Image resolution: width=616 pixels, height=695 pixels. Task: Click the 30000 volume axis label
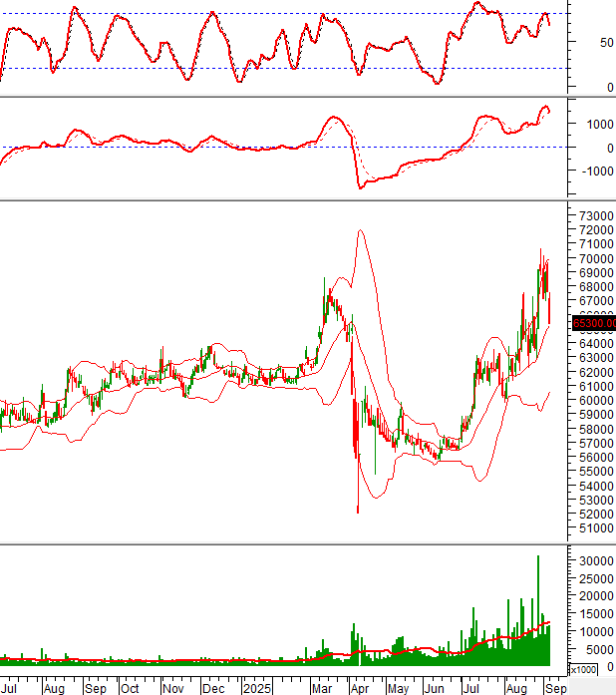coord(595,561)
